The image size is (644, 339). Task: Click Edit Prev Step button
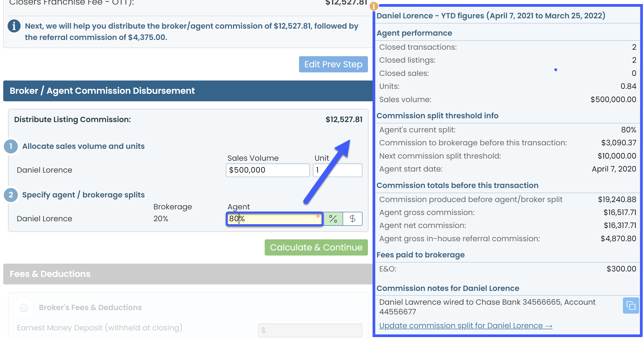tap(333, 64)
